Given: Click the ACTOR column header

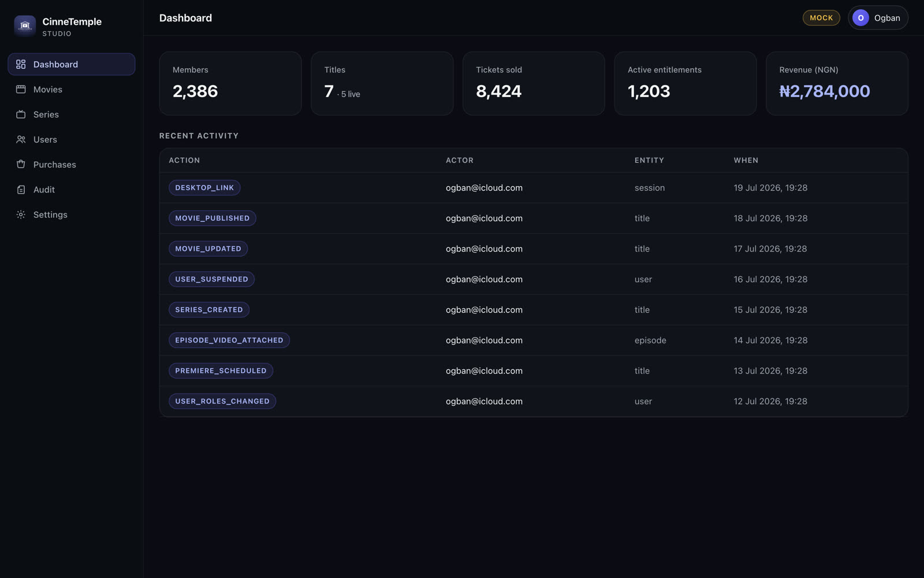Looking at the screenshot, I should coord(460,160).
